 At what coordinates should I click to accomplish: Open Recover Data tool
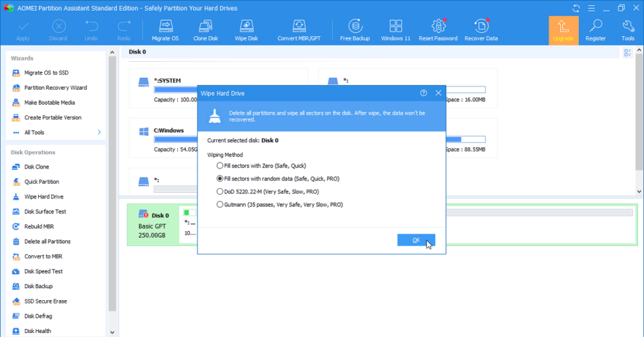tap(481, 30)
